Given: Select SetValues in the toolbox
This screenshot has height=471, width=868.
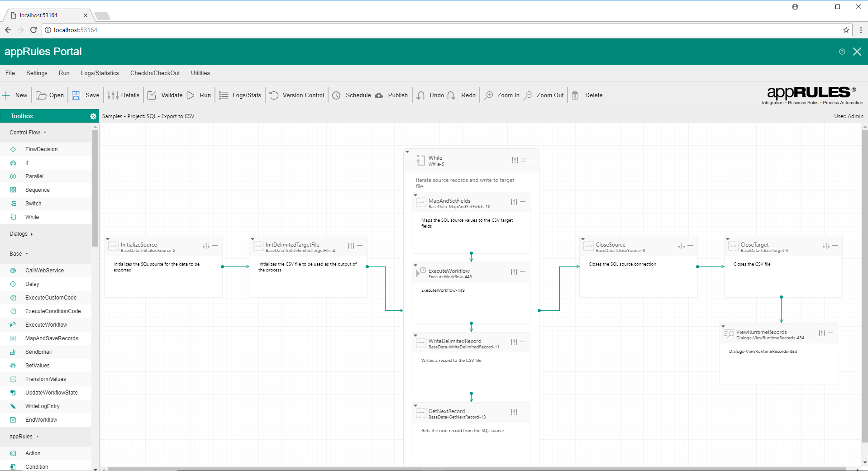Looking at the screenshot, I should 46,366.
